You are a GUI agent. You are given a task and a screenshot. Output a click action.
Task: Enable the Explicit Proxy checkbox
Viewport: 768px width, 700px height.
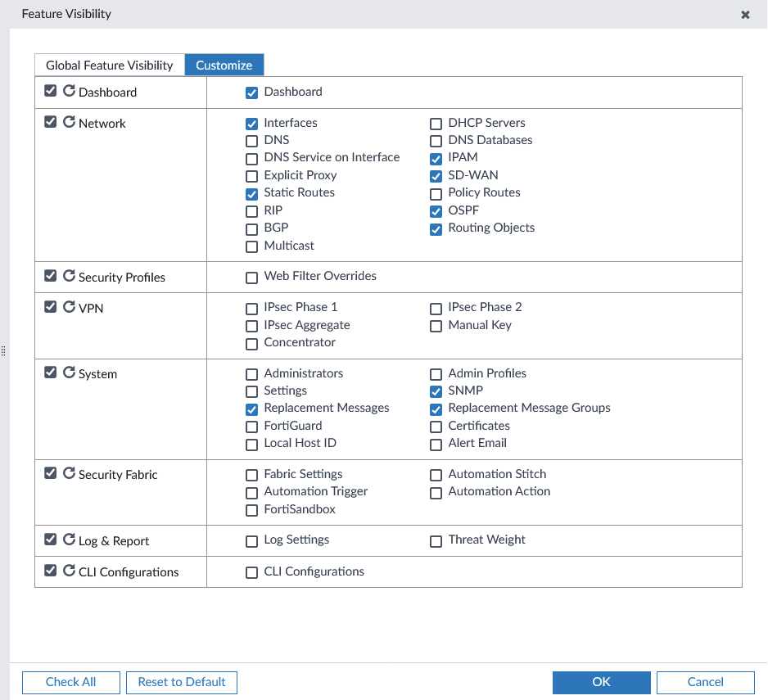tap(251, 176)
